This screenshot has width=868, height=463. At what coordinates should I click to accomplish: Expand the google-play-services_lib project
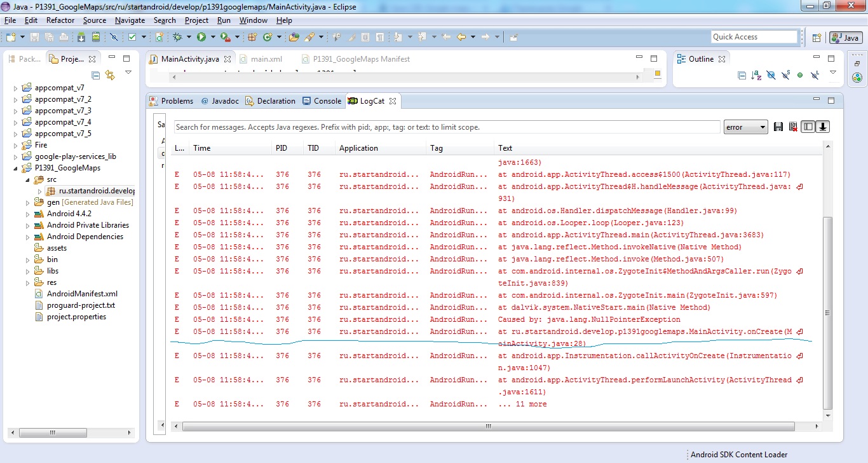pos(16,156)
